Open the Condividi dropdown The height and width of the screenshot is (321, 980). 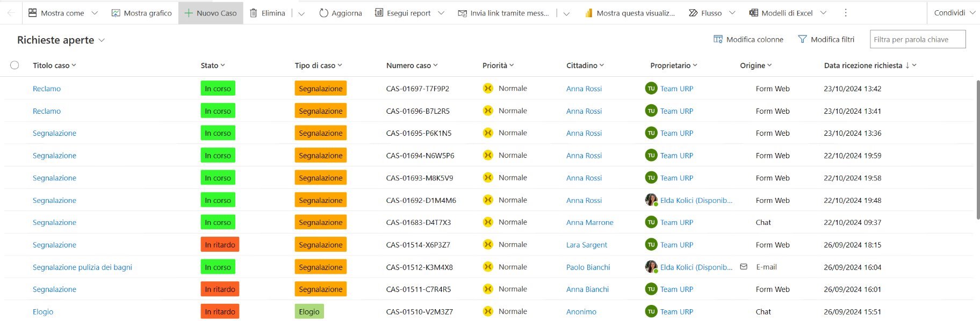[954, 13]
